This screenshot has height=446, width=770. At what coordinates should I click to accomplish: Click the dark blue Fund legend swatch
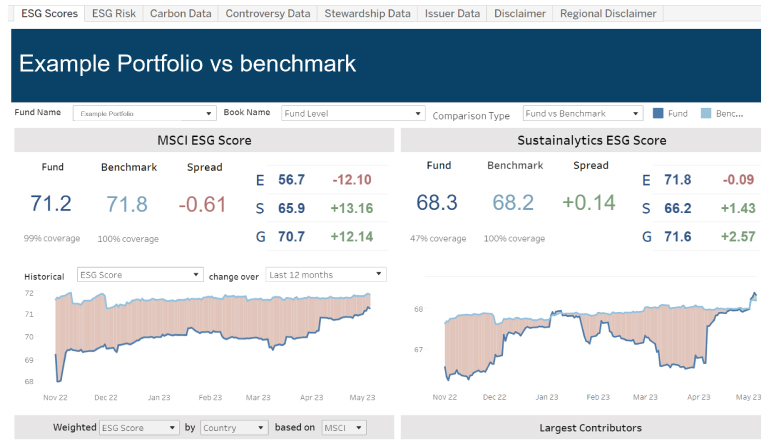tap(658, 113)
